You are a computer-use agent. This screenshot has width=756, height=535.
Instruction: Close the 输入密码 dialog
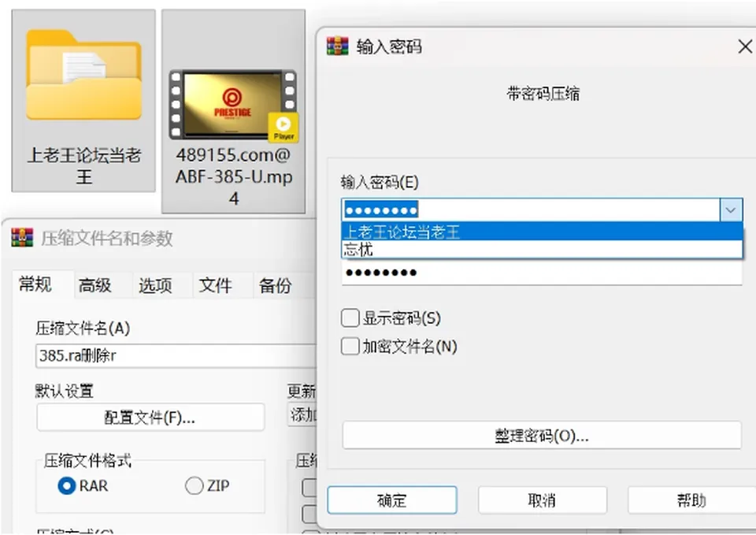745,46
